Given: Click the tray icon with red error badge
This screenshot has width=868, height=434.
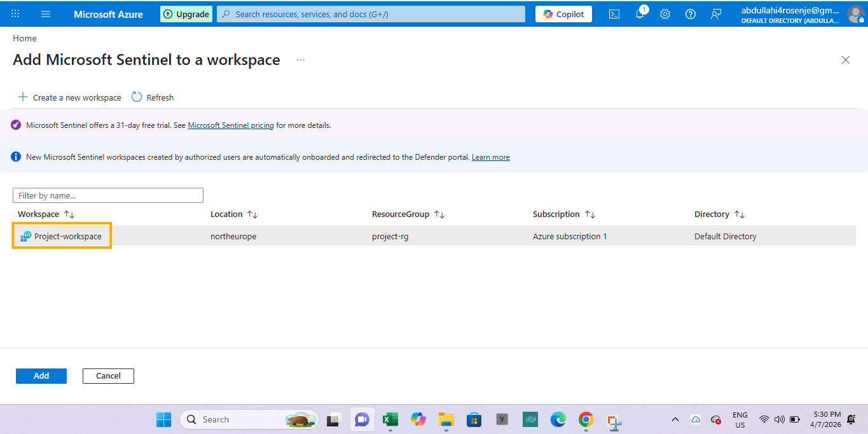Looking at the screenshot, I should click(x=715, y=420).
